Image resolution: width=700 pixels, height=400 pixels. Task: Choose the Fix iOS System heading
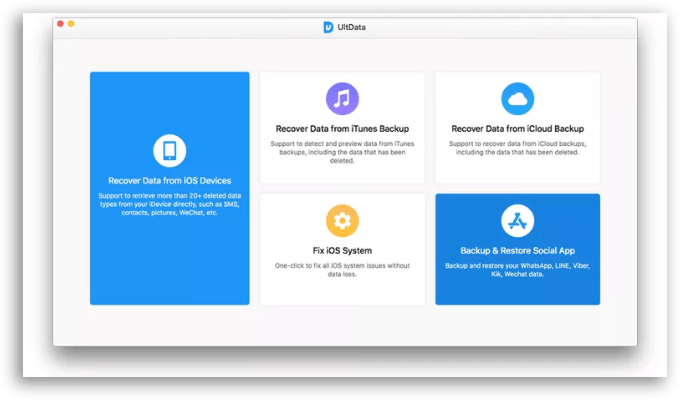click(342, 250)
